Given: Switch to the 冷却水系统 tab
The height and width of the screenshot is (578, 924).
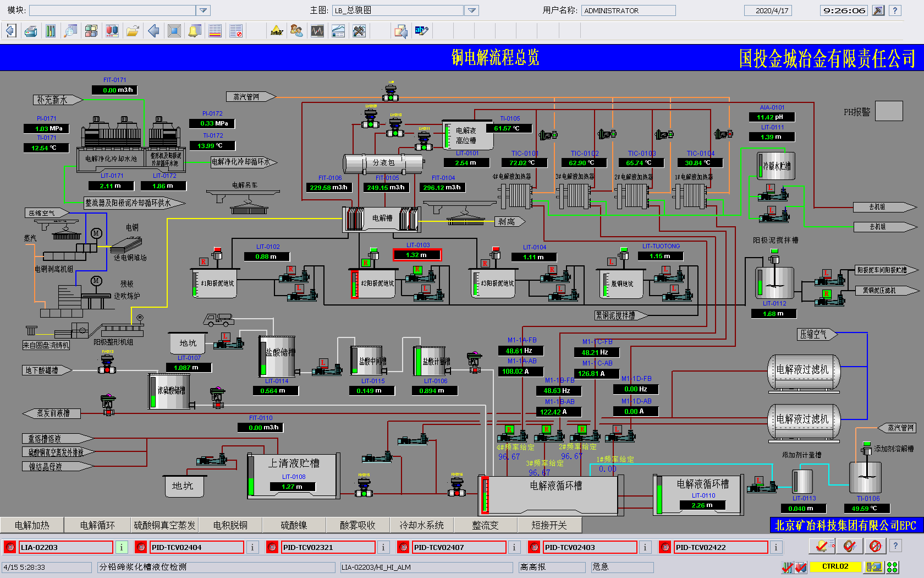Looking at the screenshot, I should (421, 525).
